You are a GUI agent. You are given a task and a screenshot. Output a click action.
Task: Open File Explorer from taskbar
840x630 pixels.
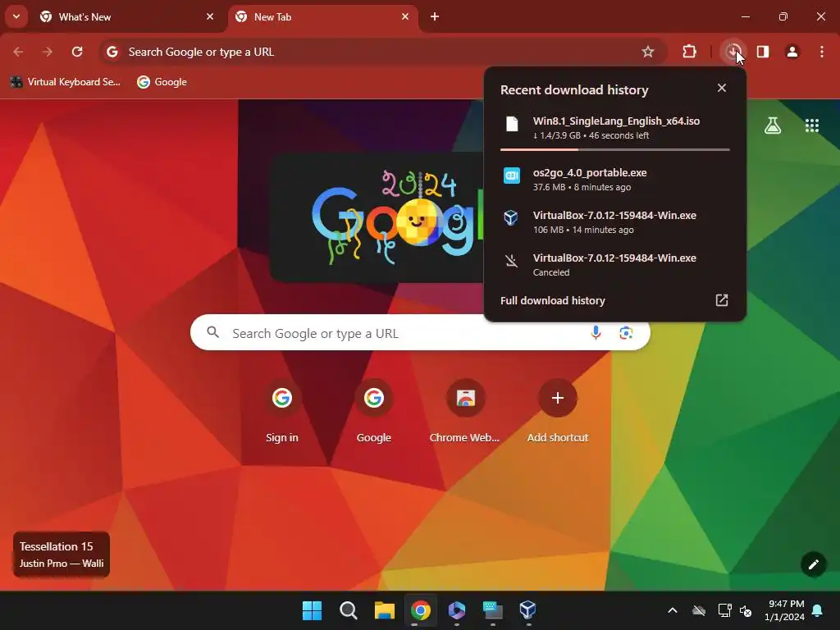tap(385, 610)
